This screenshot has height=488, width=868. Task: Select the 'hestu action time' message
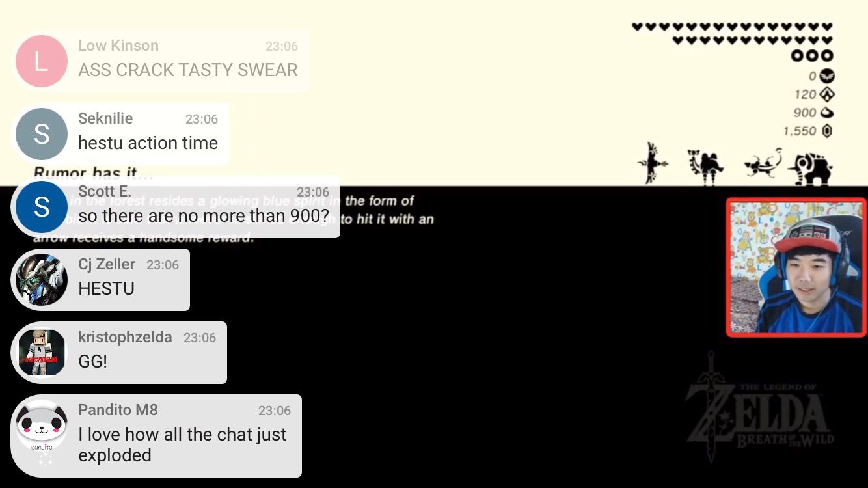click(x=148, y=142)
